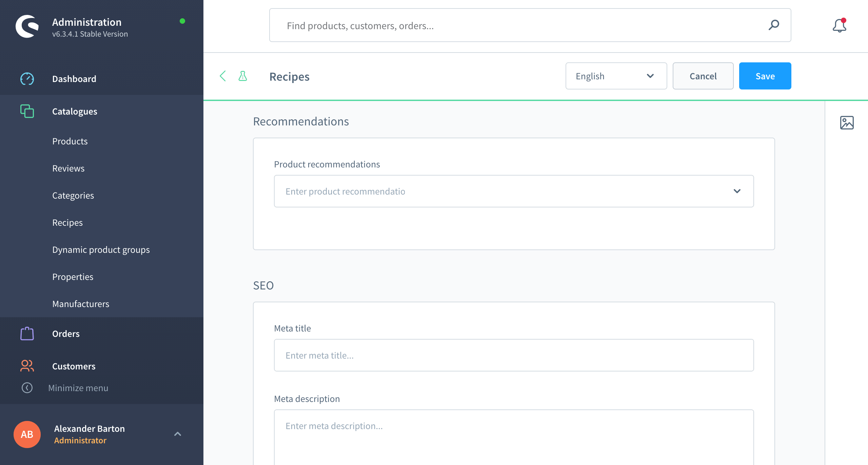Open the notifications bell

839,26
